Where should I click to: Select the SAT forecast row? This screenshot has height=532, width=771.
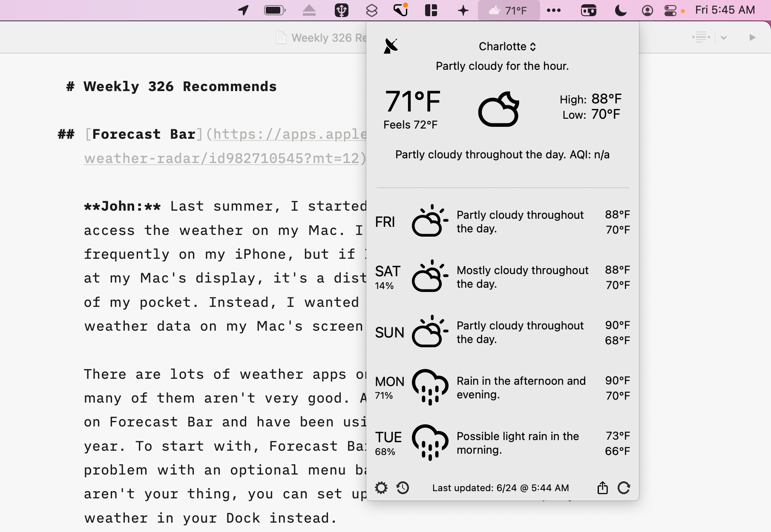point(503,277)
